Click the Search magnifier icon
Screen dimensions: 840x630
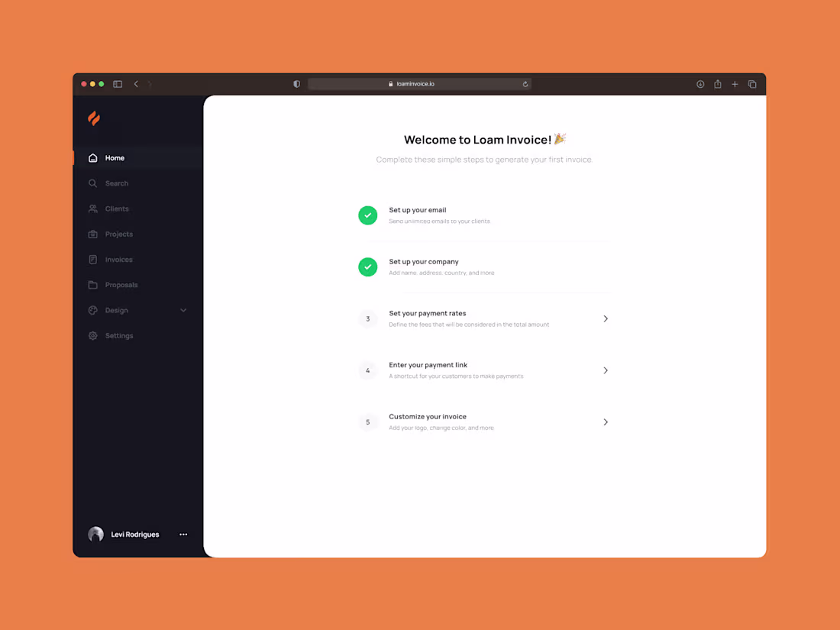coord(92,183)
